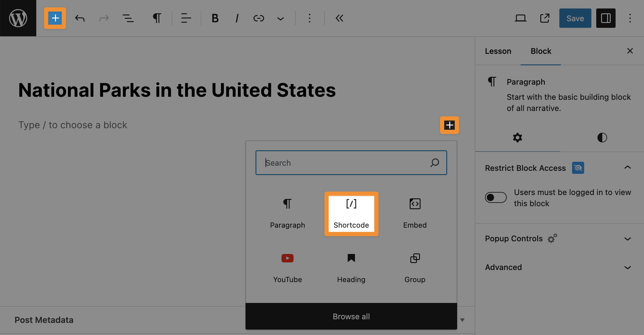644x335 pixels.
Task: Toggle bold text formatting
Action: coord(215,18)
